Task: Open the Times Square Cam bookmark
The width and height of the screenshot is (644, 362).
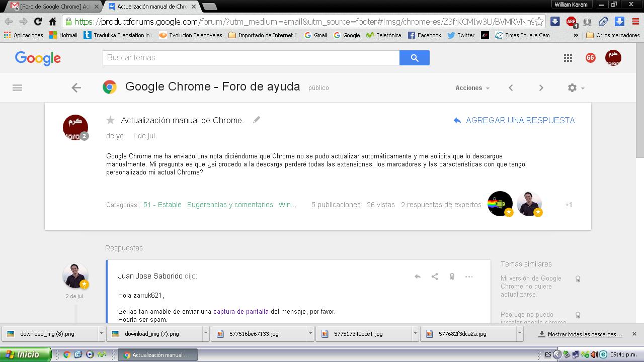Action: [522, 35]
